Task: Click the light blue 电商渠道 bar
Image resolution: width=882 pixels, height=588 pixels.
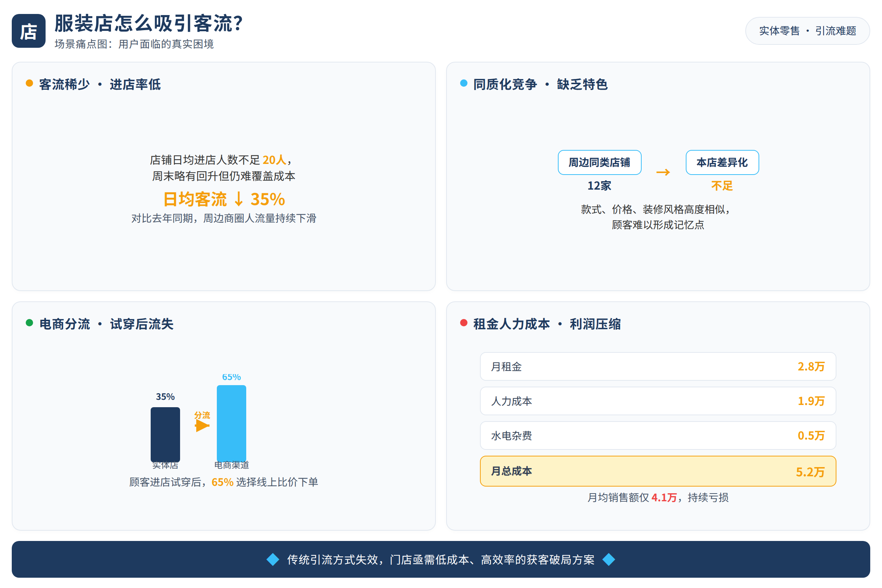Action: [232, 423]
